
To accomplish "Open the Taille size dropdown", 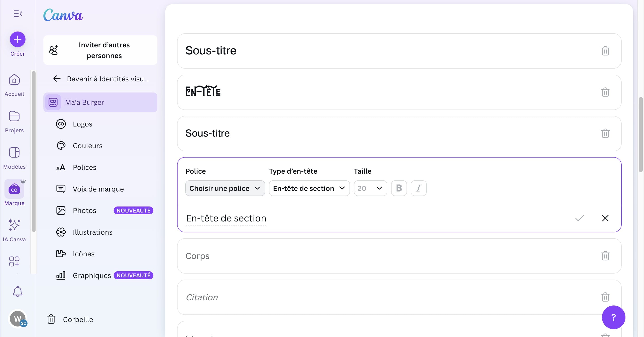I will pyautogui.click(x=370, y=188).
